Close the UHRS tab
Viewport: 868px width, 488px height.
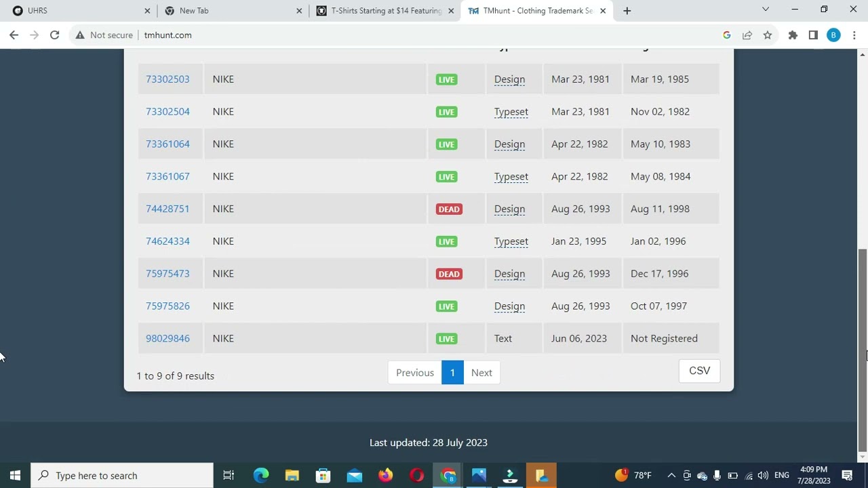(147, 11)
